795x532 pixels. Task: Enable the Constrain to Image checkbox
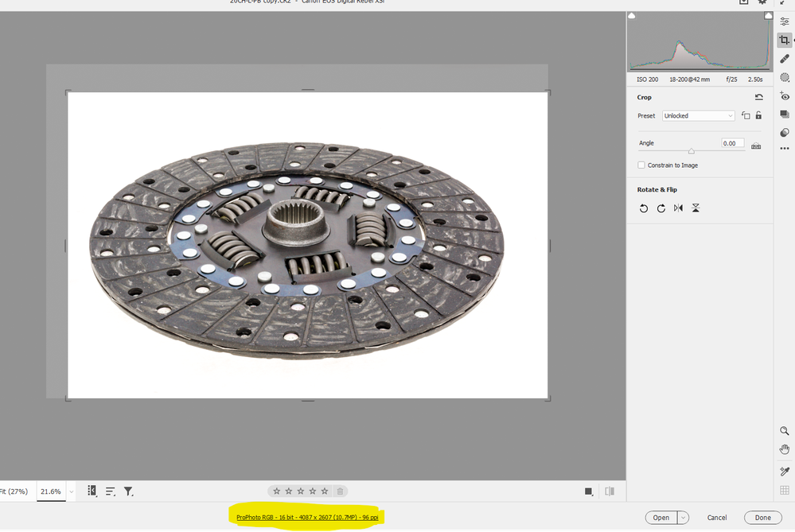(x=641, y=165)
